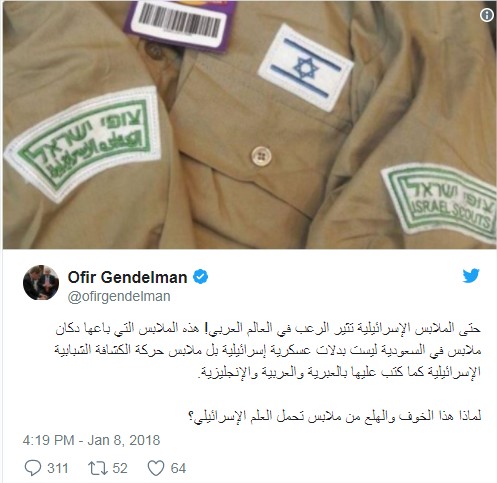The image size is (497, 483).
Task: View the 52 retweets count
Action: coord(120,468)
